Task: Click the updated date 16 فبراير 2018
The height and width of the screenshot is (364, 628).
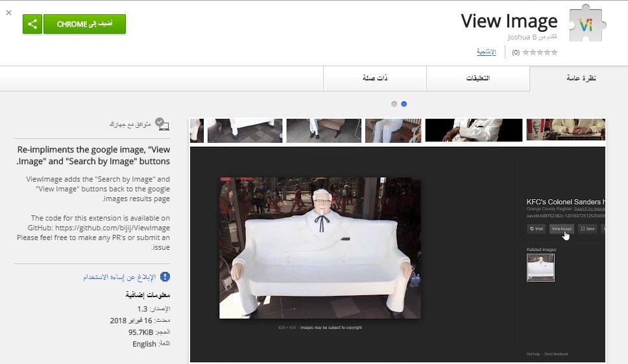Action: click(131, 321)
